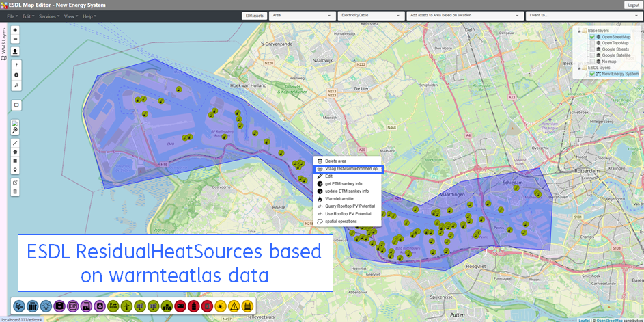Click the Logout button
This screenshot has width=644, height=322.
click(x=633, y=5)
